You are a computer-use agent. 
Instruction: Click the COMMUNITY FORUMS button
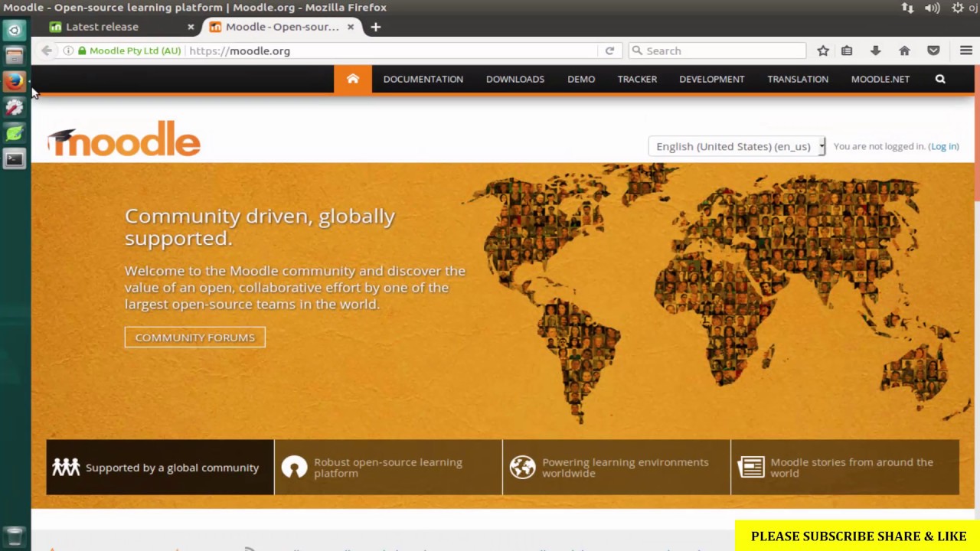coord(195,337)
